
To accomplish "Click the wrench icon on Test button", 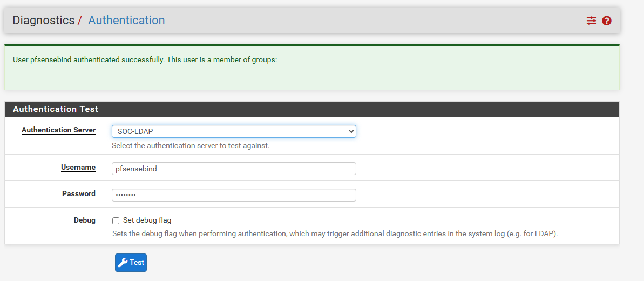I will (x=123, y=263).
